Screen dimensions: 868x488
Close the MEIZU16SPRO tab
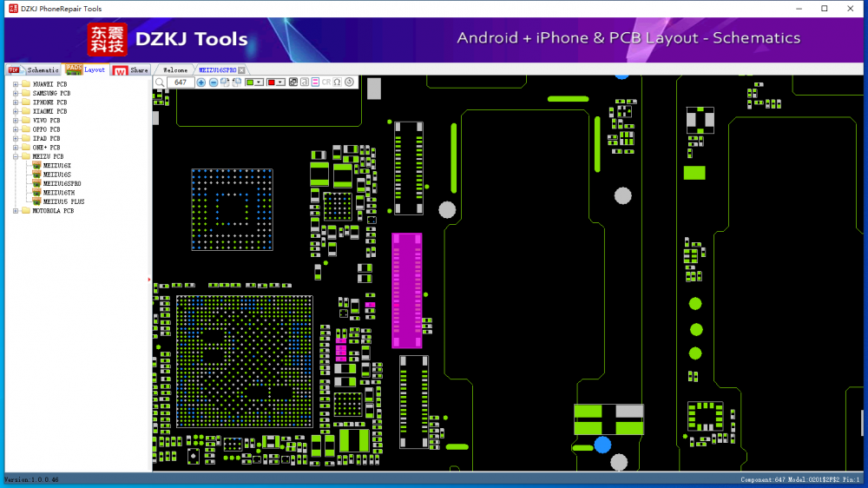click(x=242, y=70)
